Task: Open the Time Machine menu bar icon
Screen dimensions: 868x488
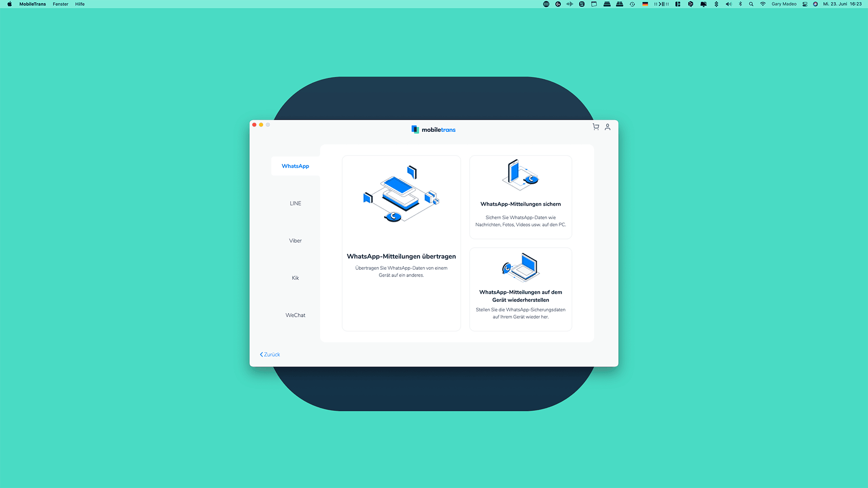Action: pyautogui.click(x=632, y=4)
